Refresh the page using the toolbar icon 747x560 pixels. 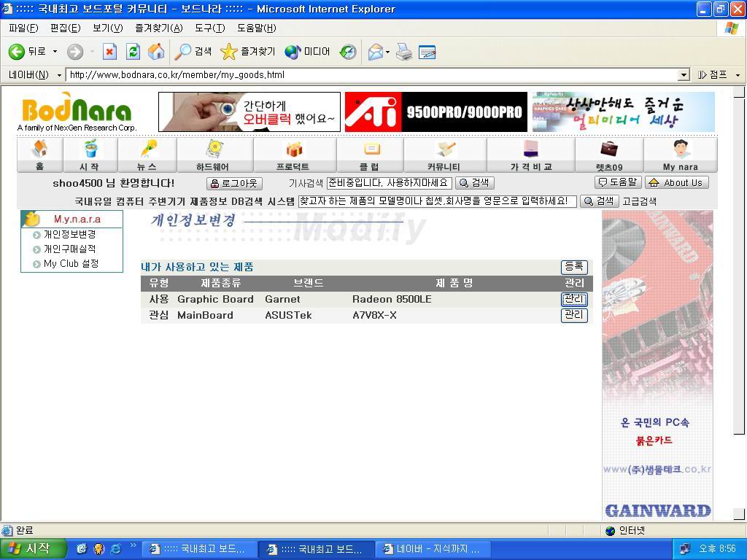click(x=133, y=52)
